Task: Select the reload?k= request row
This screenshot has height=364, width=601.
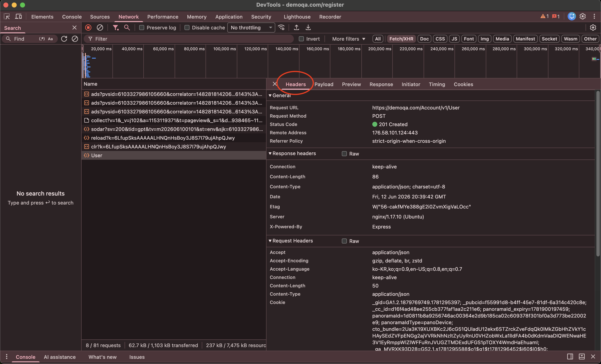Action: pyautogui.click(x=174, y=138)
